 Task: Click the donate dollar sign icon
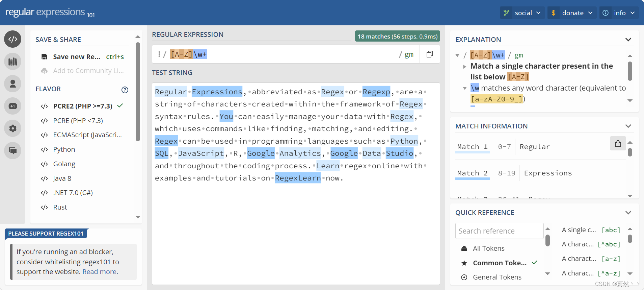[554, 13]
